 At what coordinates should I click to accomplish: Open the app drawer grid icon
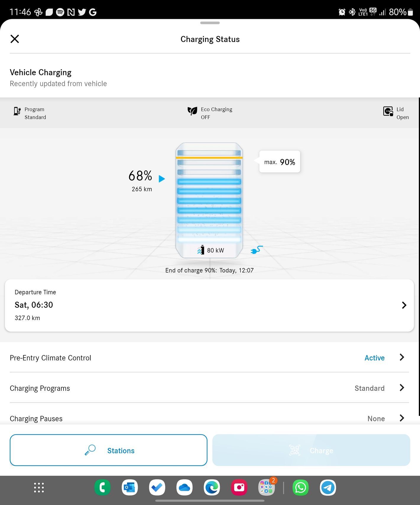39,488
